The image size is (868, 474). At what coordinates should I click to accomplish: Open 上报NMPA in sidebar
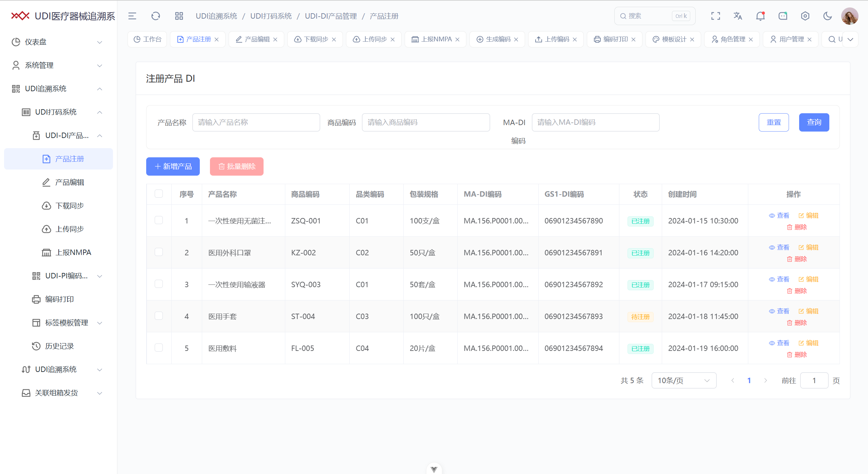(x=58, y=253)
